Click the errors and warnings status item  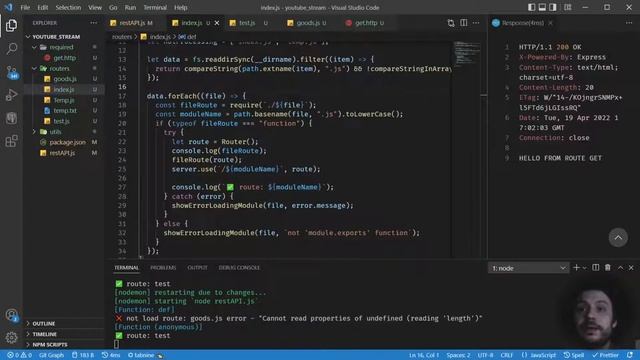coord(19,355)
